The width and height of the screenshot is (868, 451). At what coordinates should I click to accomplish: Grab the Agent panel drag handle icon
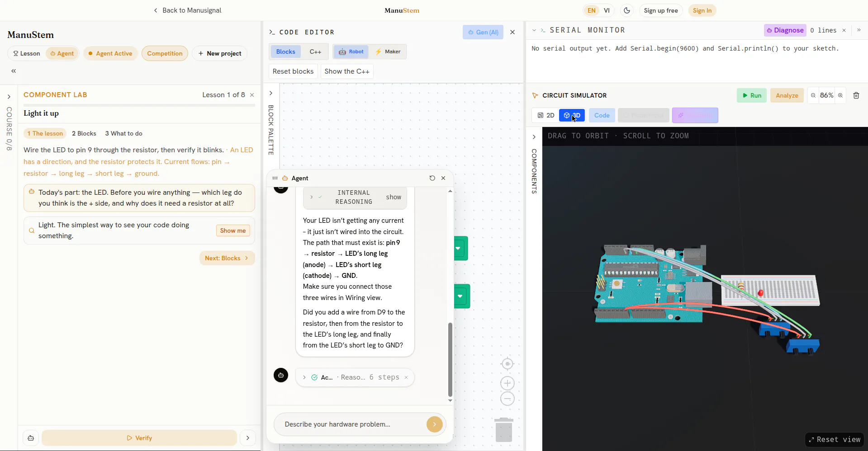[275, 178]
